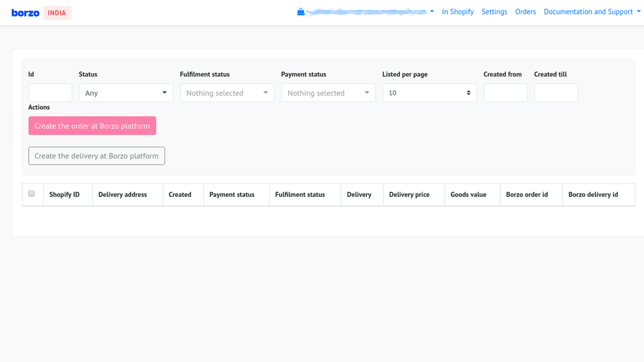The width and height of the screenshot is (644, 362).
Task: Click the Created from date field
Action: pos(505,93)
